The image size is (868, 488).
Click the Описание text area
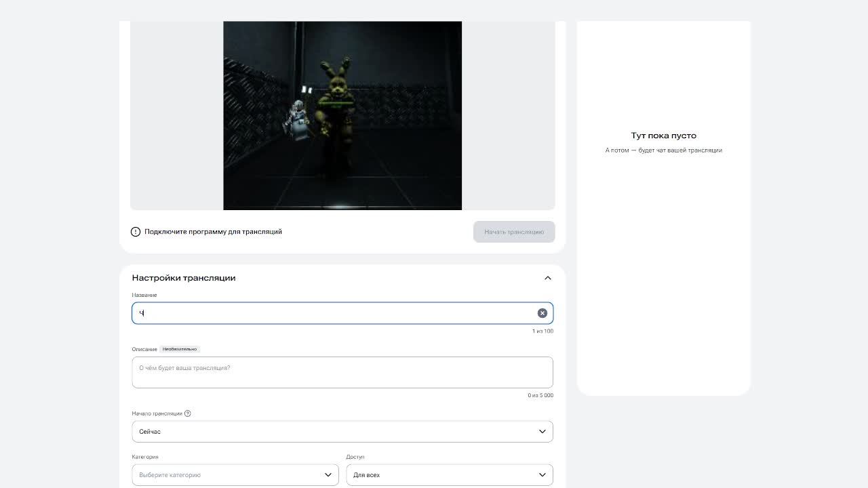[342, 373]
